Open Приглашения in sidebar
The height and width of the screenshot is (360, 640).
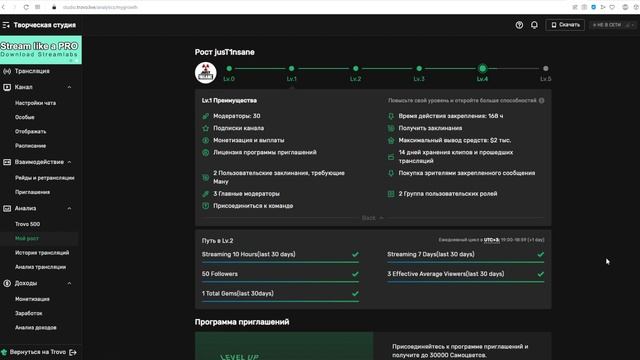[32, 192]
